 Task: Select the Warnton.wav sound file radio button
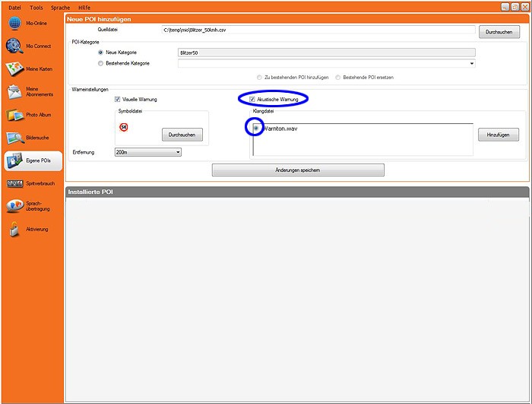point(256,128)
